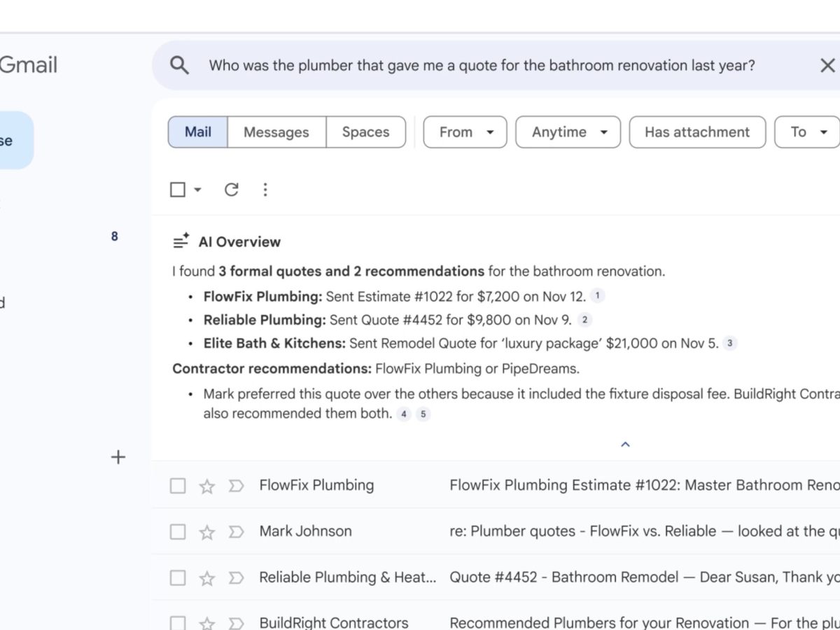Clear the search query with X

(827, 66)
